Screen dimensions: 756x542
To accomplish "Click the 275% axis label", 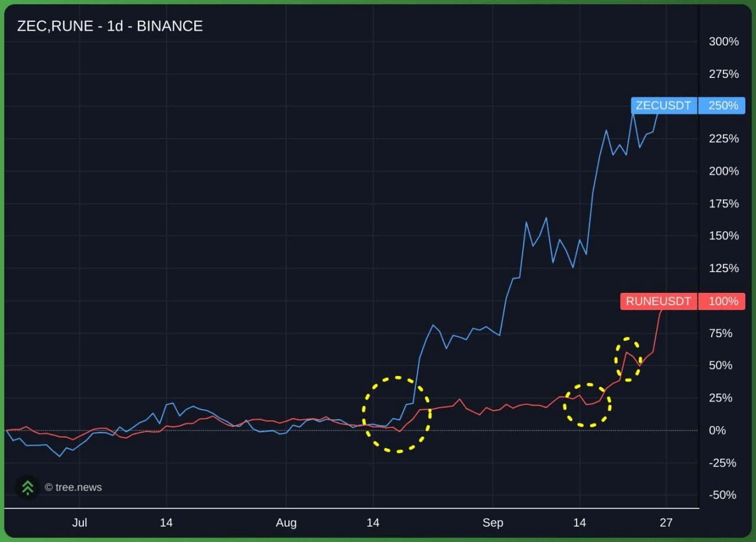I will pos(724,74).
